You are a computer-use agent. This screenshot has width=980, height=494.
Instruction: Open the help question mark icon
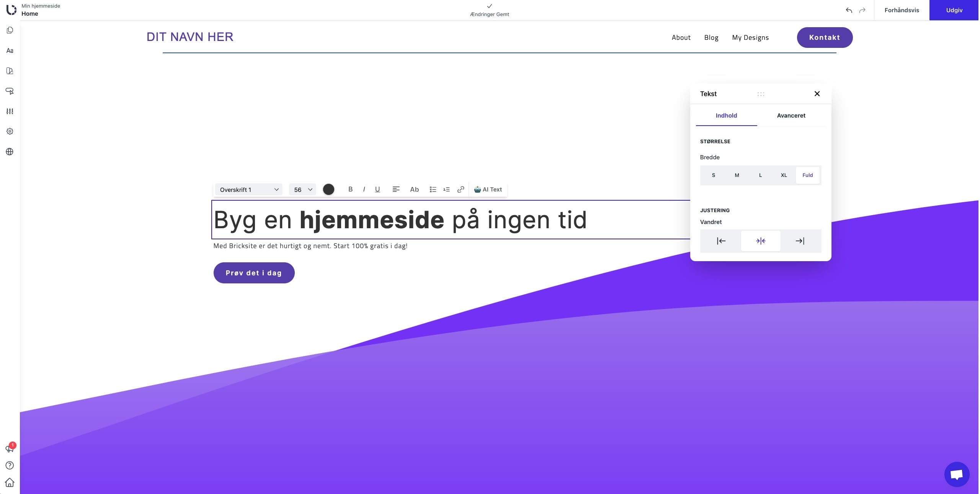coord(10,465)
